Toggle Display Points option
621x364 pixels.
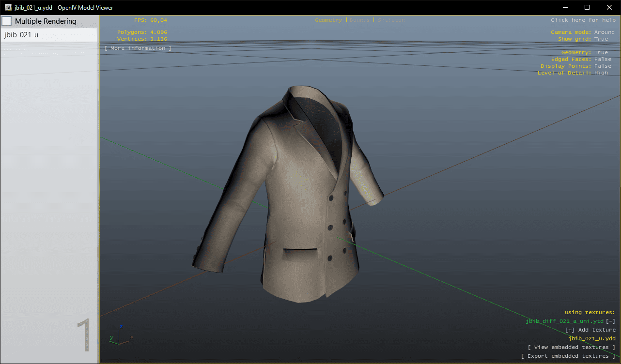[603, 66]
